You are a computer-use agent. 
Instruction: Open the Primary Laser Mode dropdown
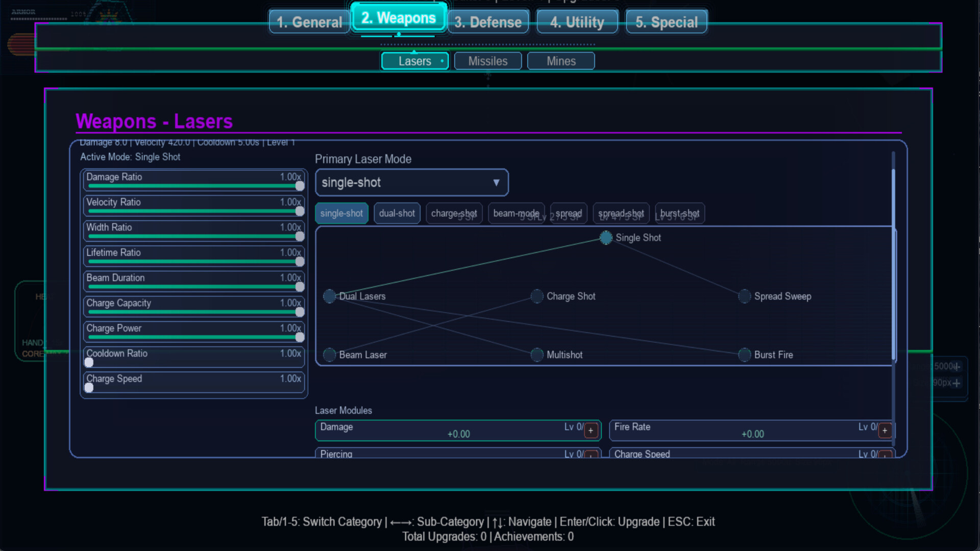coord(411,182)
